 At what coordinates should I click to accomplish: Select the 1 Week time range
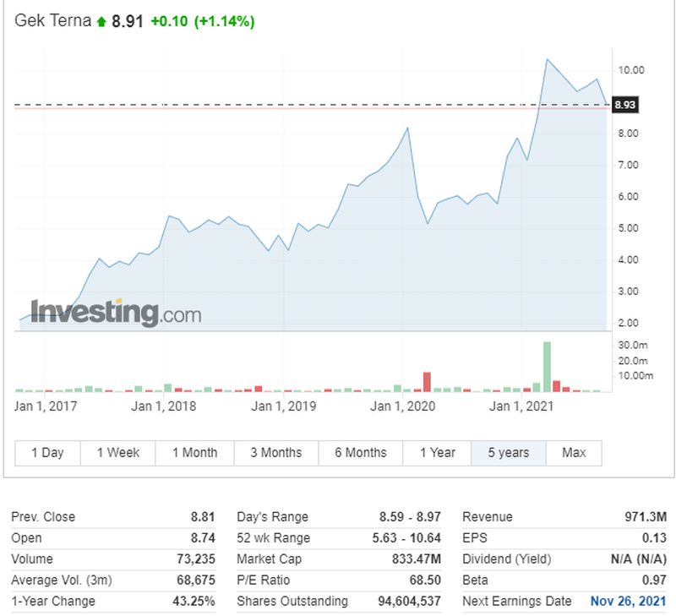click(x=117, y=453)
